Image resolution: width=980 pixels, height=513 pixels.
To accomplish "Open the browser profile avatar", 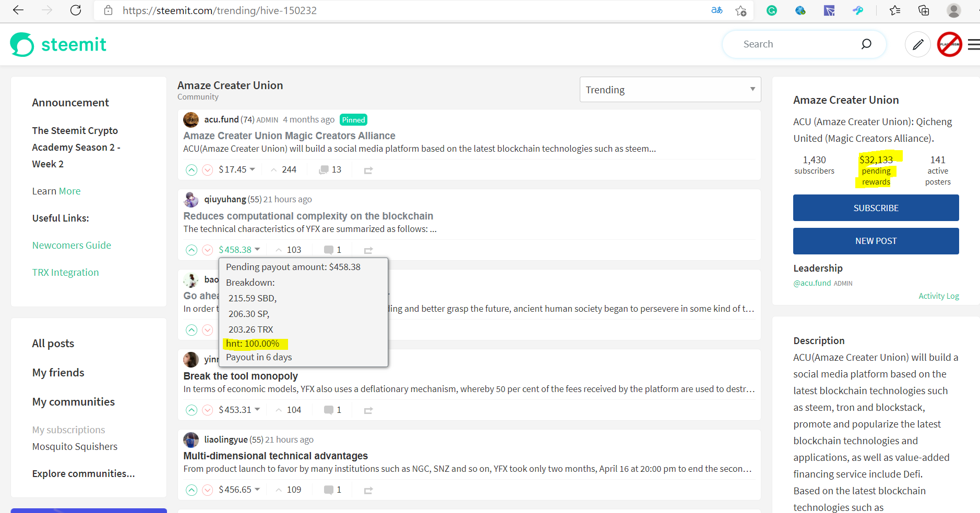I will [954, 10].
